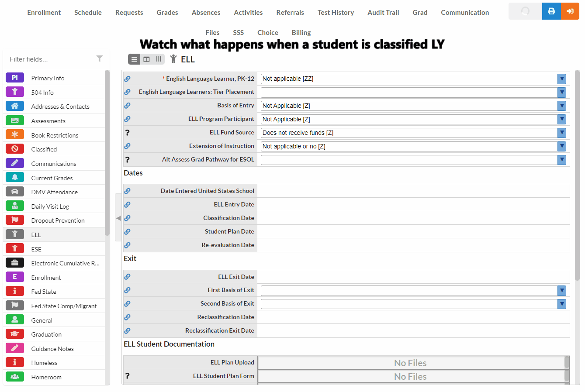Switch to the single-column list view

click(135, 59)
